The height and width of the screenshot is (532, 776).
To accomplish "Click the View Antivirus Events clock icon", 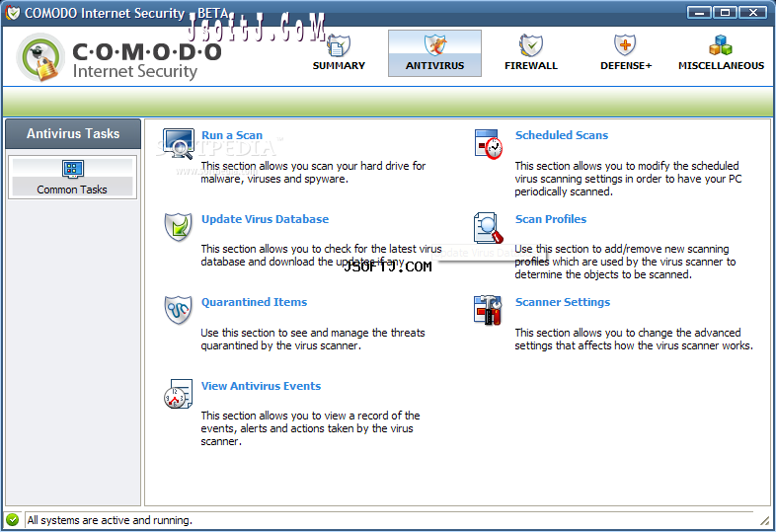I will click(x=178, y=394).
